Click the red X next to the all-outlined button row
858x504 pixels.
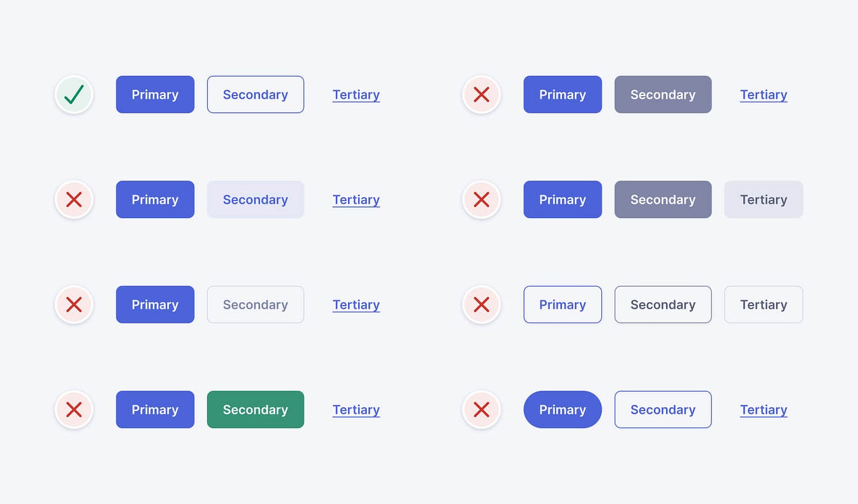point(481,304)
